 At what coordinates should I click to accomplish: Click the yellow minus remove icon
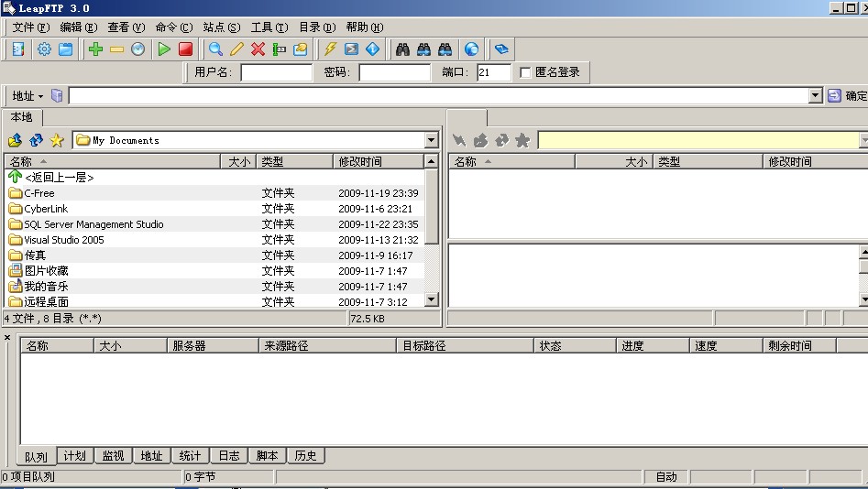pyautogui.click(x=116, y=49)
